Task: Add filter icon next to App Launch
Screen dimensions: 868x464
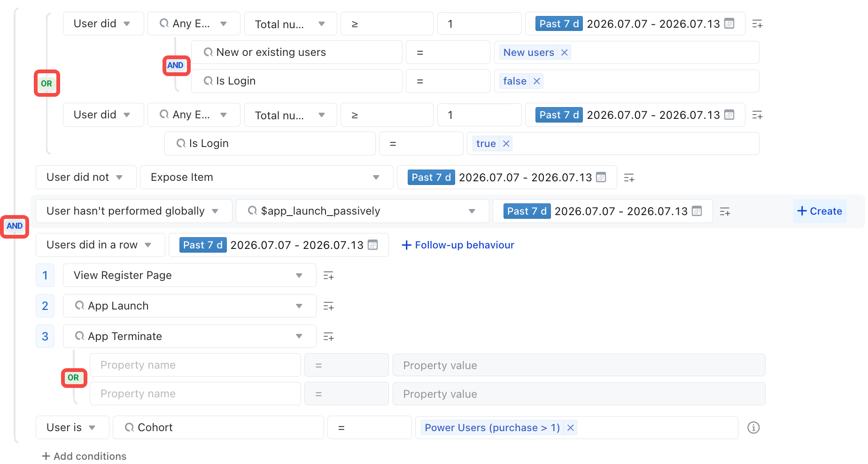Action: 328,306
